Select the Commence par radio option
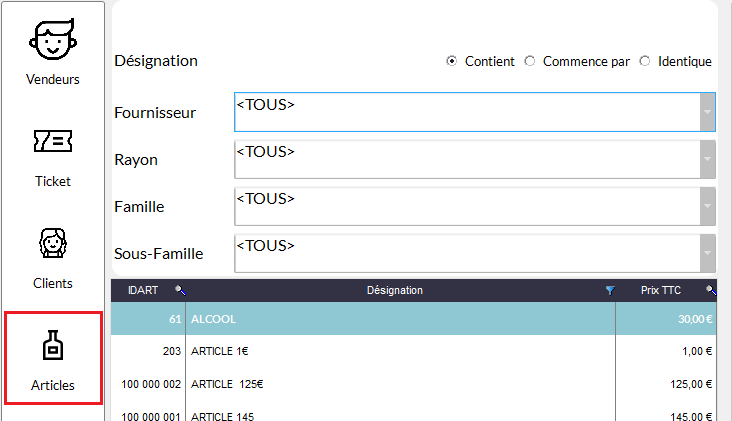Viewport: 732px width, 421px height. click(530, 61)
